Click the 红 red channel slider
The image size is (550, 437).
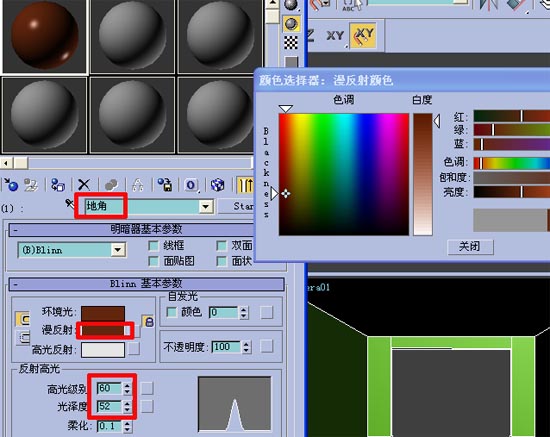pos(512,116)
